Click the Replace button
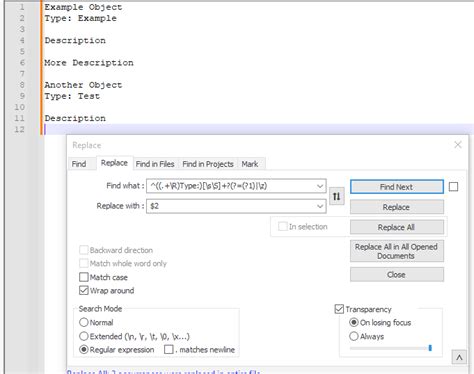Viewport: 474px width, 374px height. [x=397, y=207]
